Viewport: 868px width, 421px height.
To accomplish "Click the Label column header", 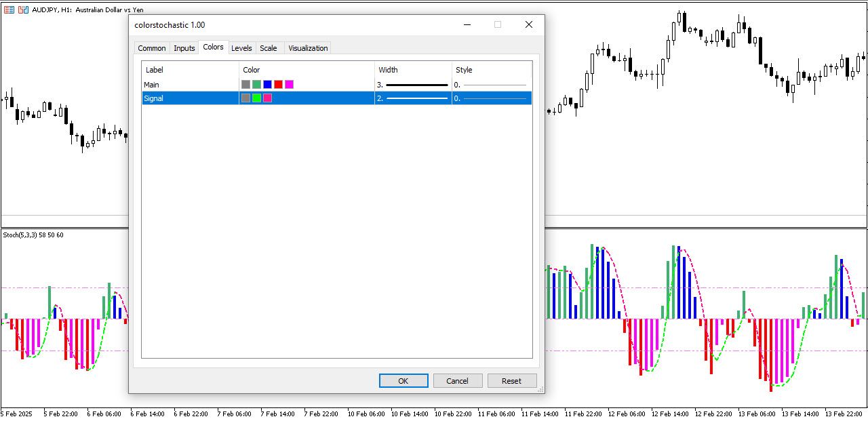I will (190, 70).
